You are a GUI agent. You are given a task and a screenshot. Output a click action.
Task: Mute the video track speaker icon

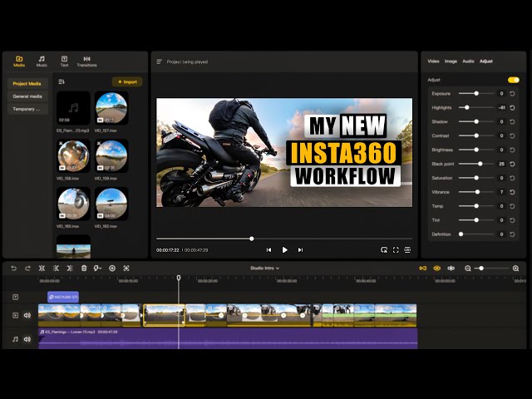(x=27, y=316)
